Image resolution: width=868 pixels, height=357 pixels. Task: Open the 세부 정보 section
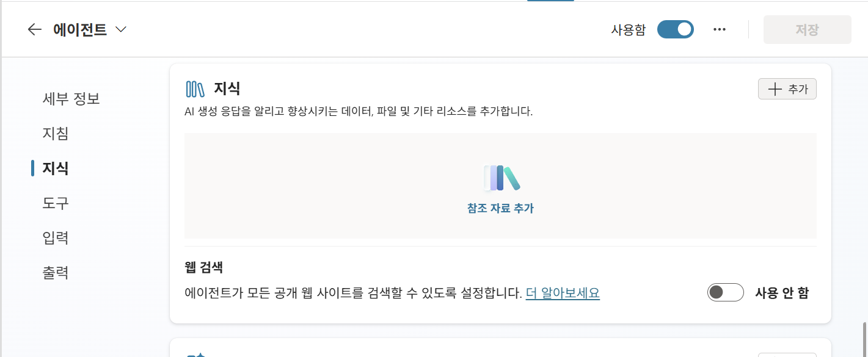click(71, 98)
